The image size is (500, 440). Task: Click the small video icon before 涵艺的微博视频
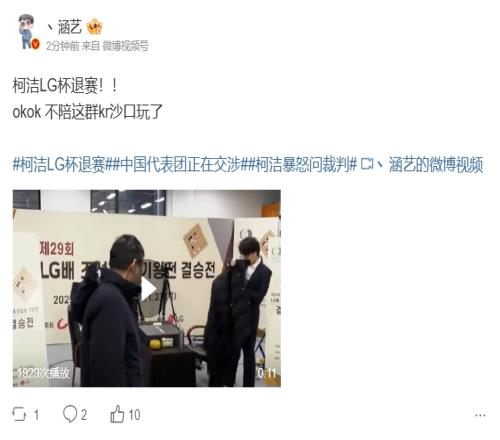(x=367, y=165)
